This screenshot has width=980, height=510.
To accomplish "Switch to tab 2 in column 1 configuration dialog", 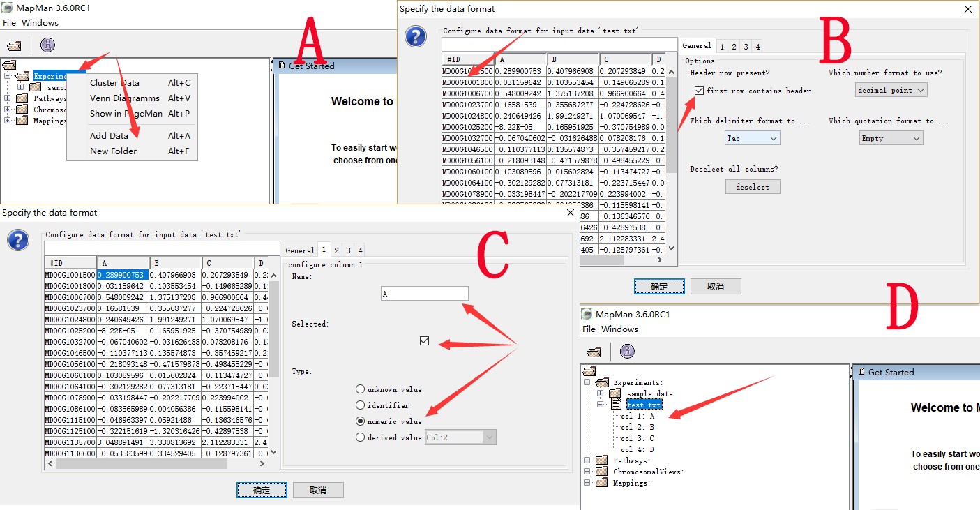I will point(336,250).
